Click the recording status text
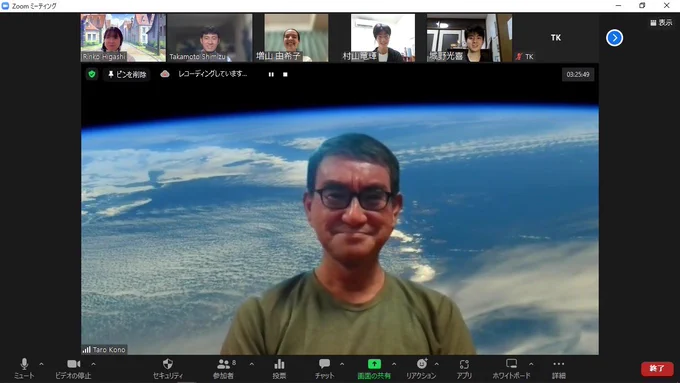 coord(212,74)
